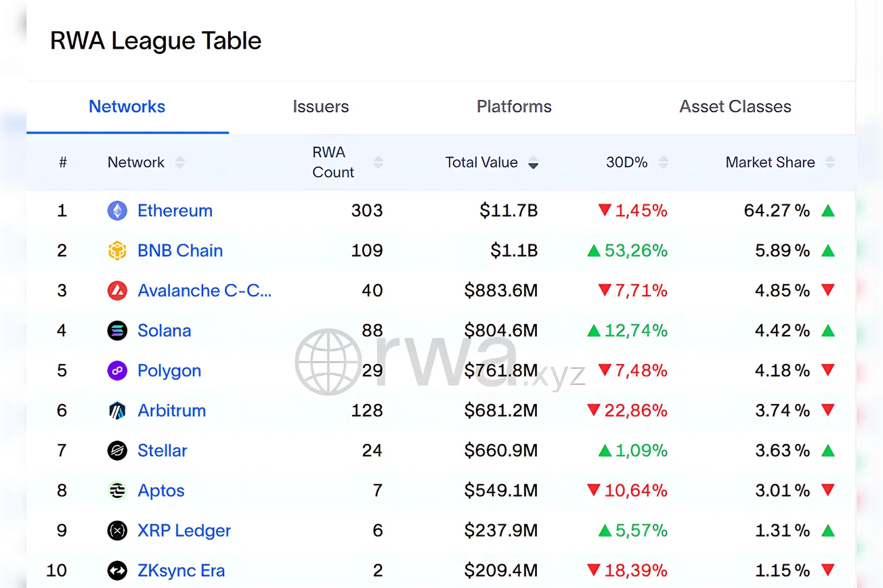
Task: Sort table by Network column arrows
Action: point(179,162)
